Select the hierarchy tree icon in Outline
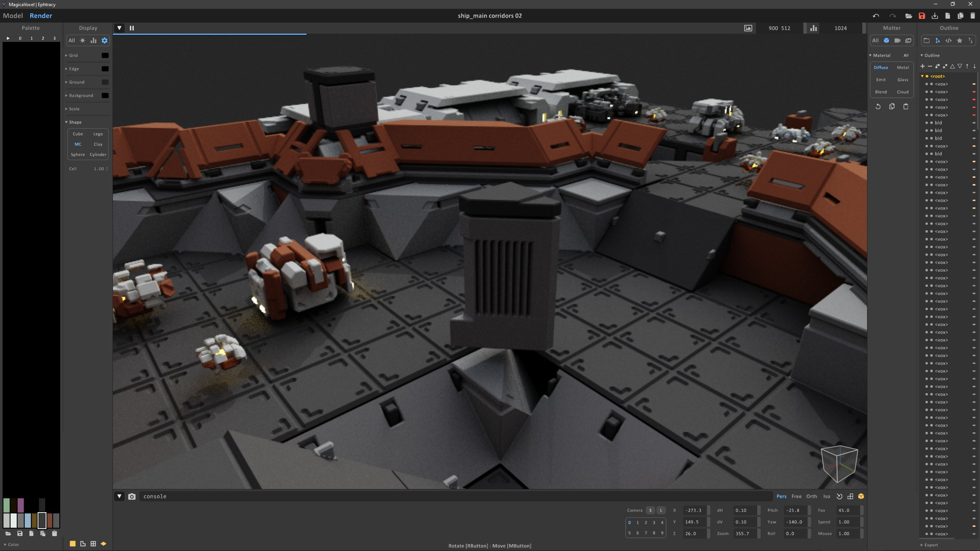The width and height of the screenshot is (980, 551). pyautogui.click(x=938, y=41)
